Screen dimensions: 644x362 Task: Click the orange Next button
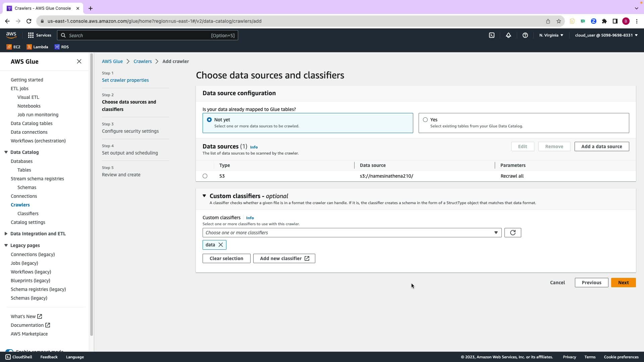[623, 283]
